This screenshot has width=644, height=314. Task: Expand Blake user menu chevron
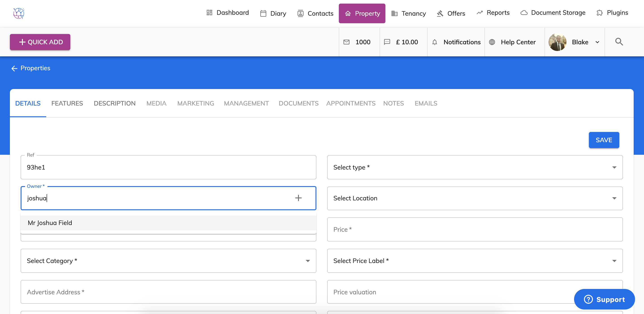click(x=597, y=42)
